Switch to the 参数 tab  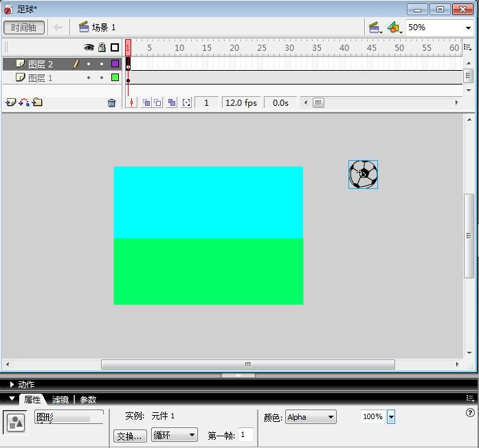(88, 399)
